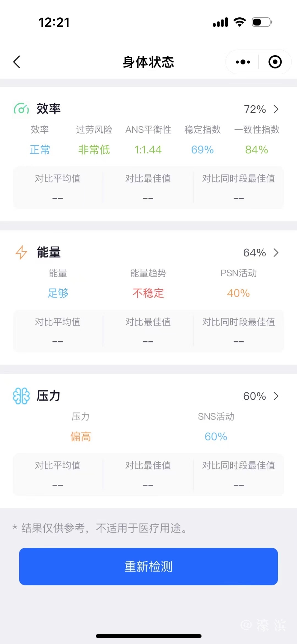The height and width of the screenshot is (644, 297).
Task: Expand energy details chevron next to 64%
Action: (x=276, y=253)
